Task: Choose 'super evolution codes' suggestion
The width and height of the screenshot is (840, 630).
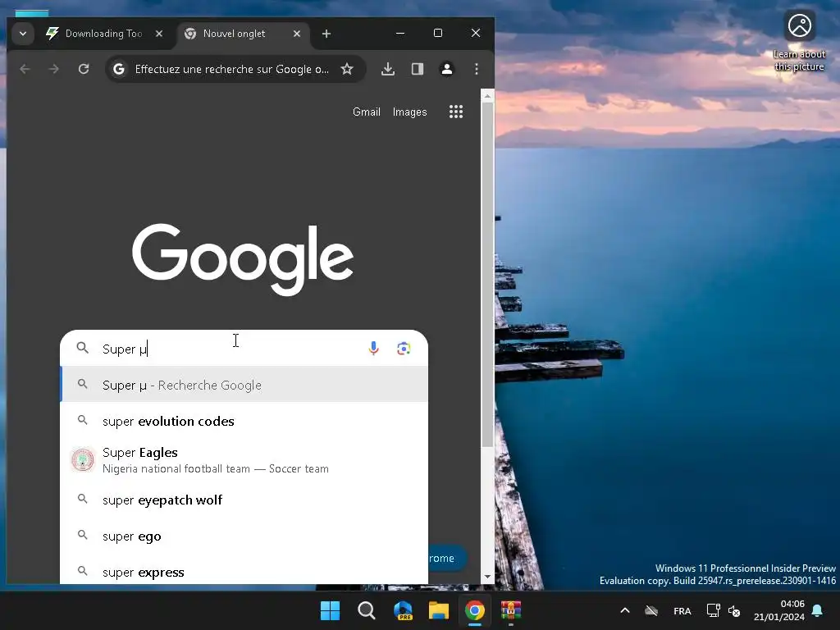Action: click(244, 421)
